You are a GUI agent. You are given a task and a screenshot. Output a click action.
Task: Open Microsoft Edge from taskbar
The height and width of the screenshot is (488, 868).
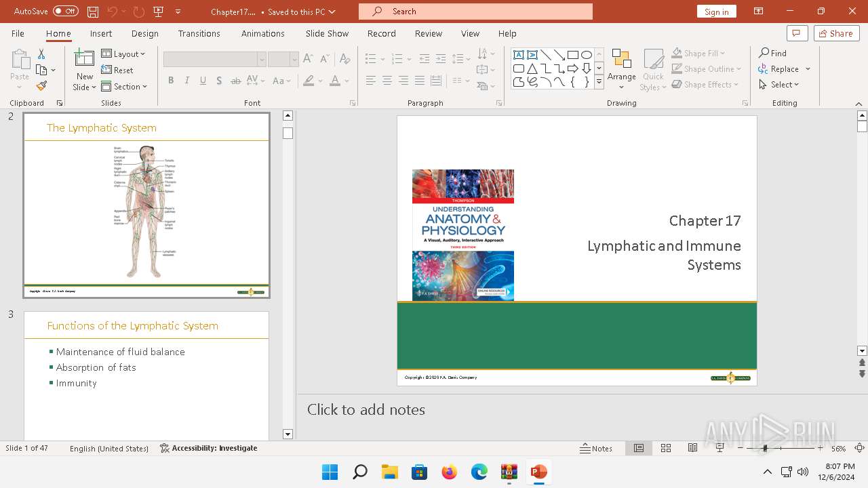(x=479, y=472)
